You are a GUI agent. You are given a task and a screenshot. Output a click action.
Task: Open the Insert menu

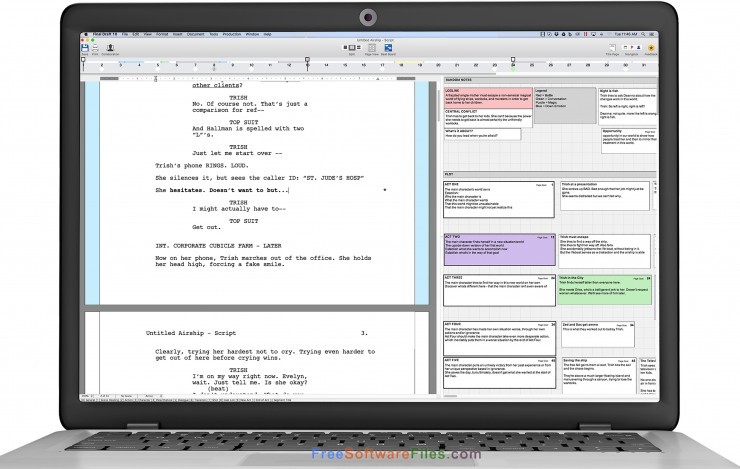coord(177,34)
